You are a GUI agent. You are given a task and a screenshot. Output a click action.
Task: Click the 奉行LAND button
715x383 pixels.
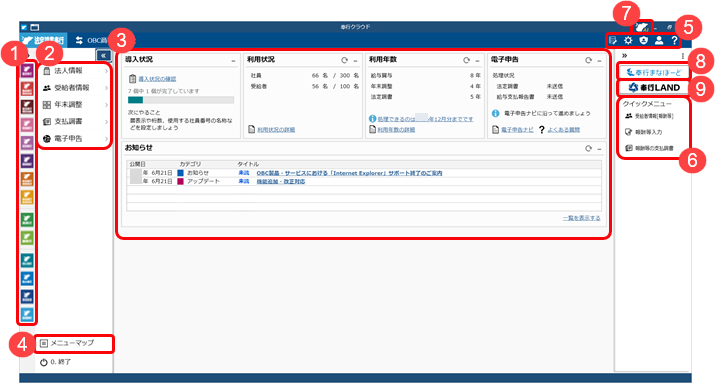pos(654,88)
